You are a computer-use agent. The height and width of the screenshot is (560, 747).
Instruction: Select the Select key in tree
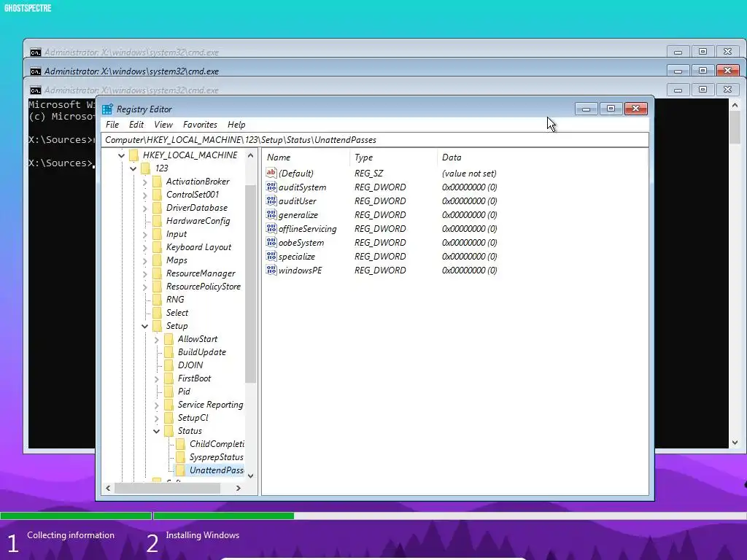point(177,313)
